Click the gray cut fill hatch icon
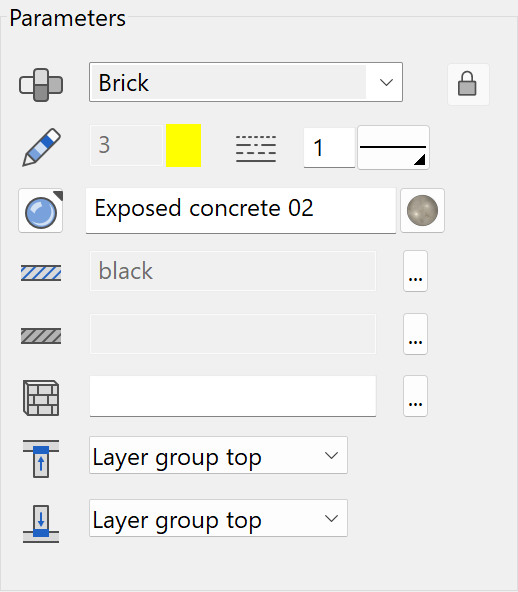The height and width of the screenshot is (592, 518). pyautogui.click(x=41, y=336)
